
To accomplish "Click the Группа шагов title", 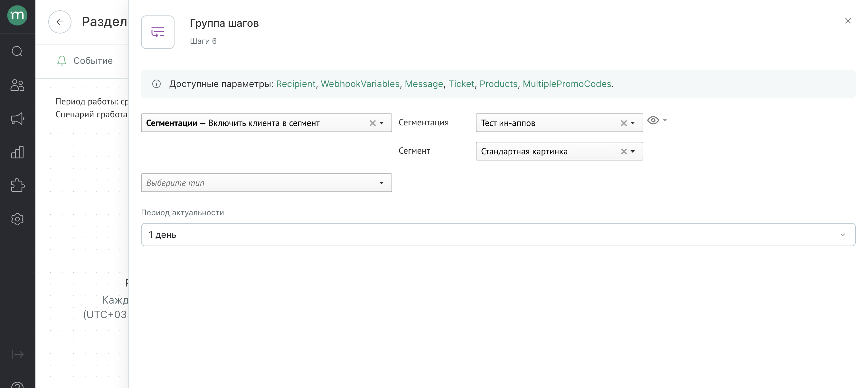I will pos(224,23).
